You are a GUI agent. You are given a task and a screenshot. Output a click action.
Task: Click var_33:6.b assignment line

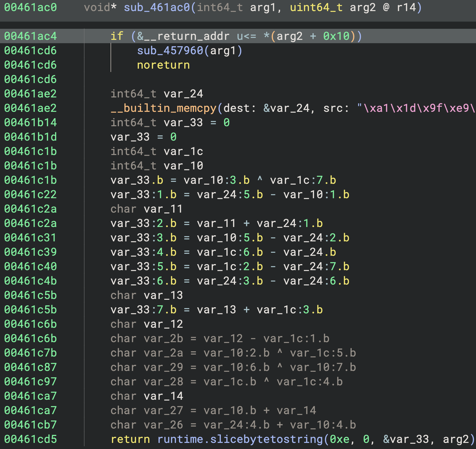click(x=230, y=281)
